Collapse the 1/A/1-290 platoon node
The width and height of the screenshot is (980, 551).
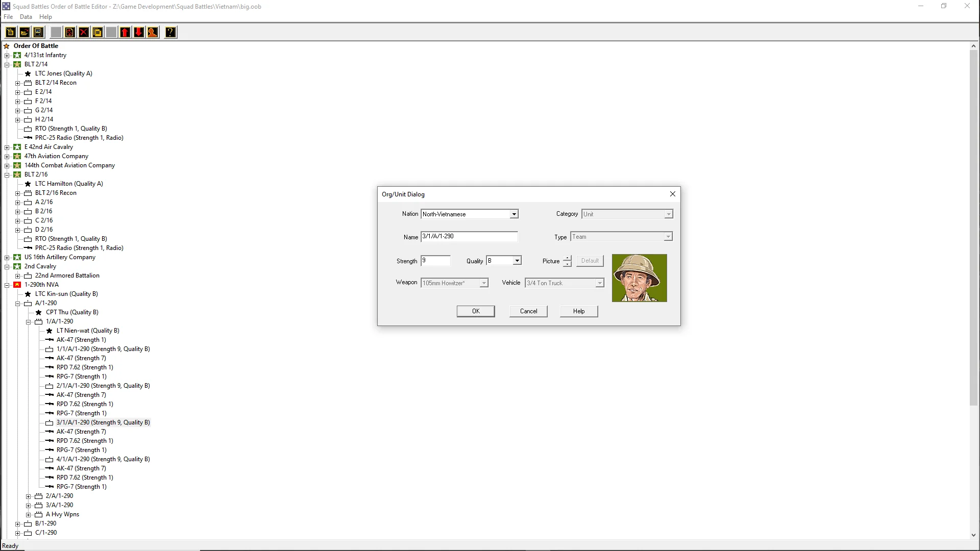[x=29, y=322]
